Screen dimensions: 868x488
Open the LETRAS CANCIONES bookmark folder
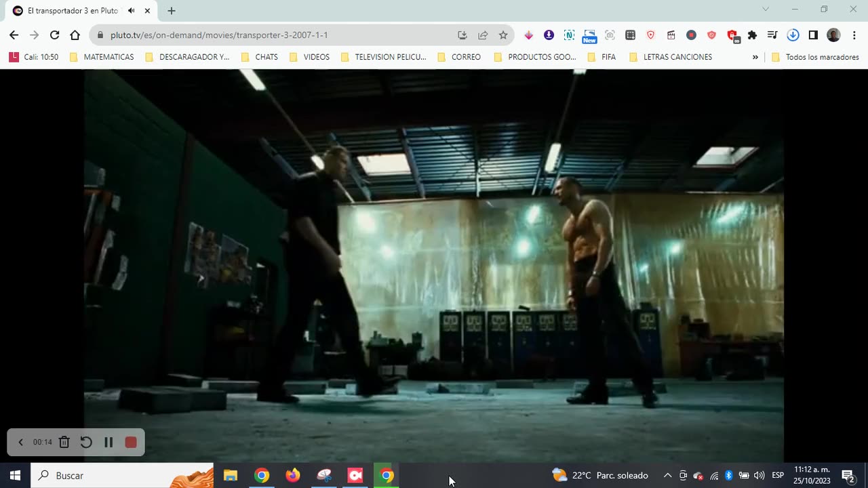[671, 57]
